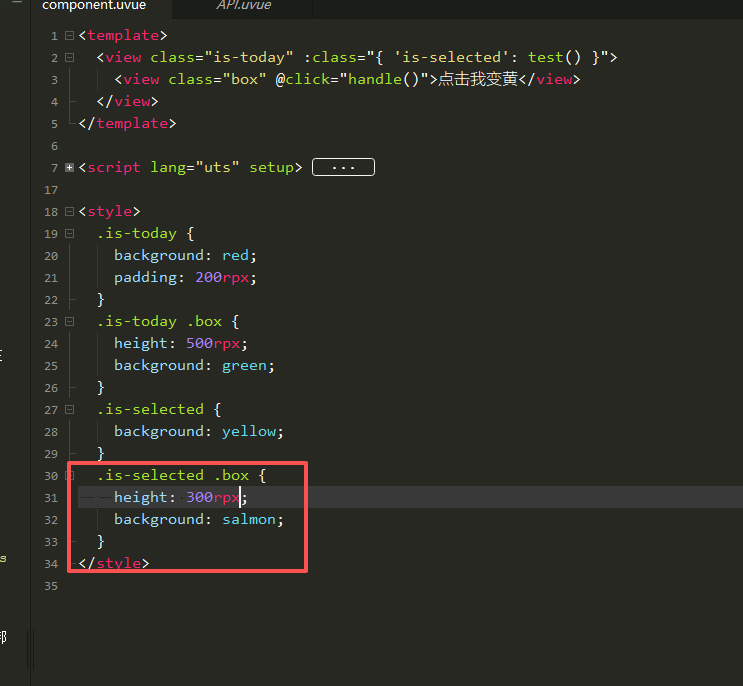Image resolution: width=743 pixels, height=686 pixels.
Task: Fold the .is-selected .box rule on line 30
Action: coord(69,475)
